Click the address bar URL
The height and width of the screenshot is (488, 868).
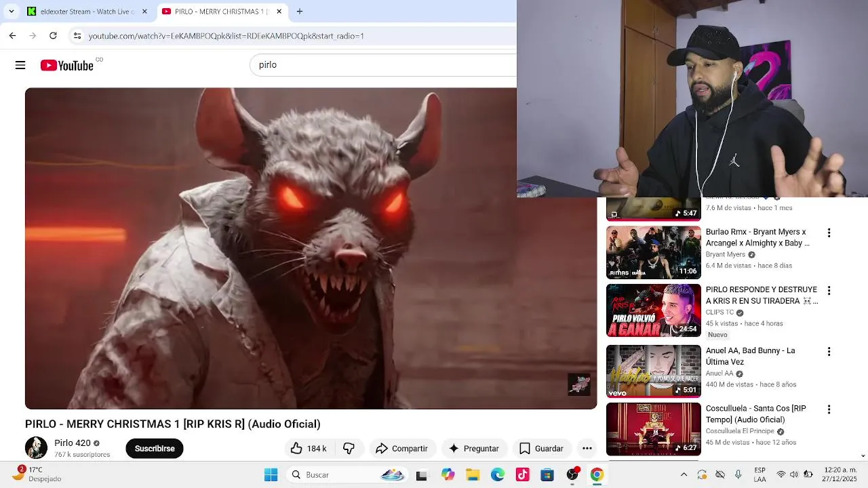[x=226, y=36]
